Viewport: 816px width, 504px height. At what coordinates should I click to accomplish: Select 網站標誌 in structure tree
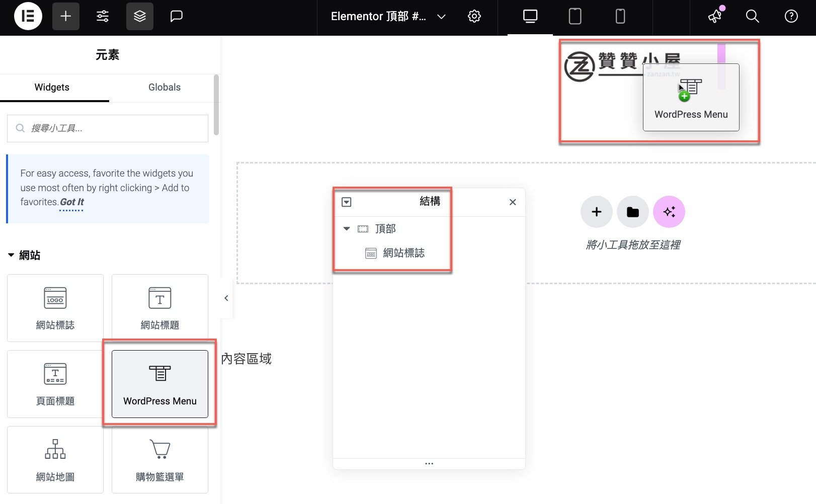click(x=403, y=253)
